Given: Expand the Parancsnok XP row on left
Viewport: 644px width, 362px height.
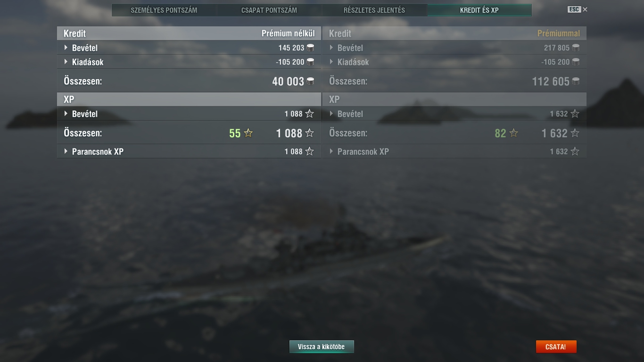Looking at the screenshot, I should (66, 151).
